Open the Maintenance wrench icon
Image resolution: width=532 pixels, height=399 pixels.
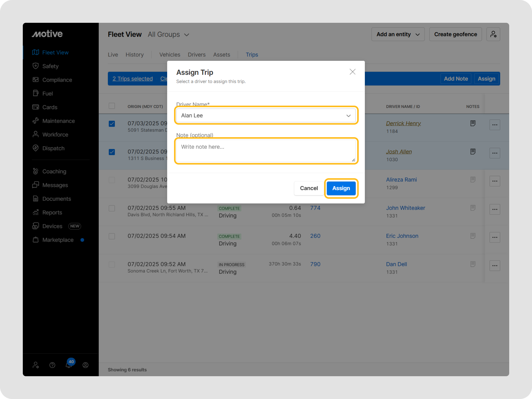(x=36, y=121)
